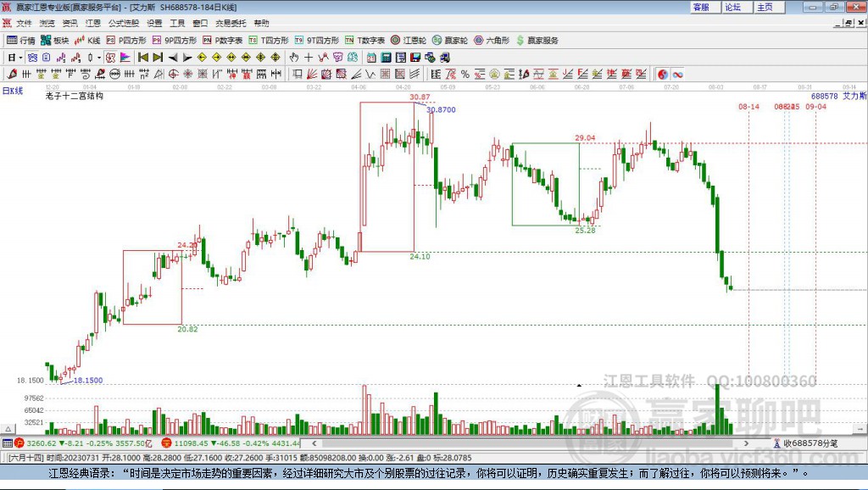868x490 pixels.
Task: Jump to the first bar icon
Action: pyautogui.click(x=142, y=58)
